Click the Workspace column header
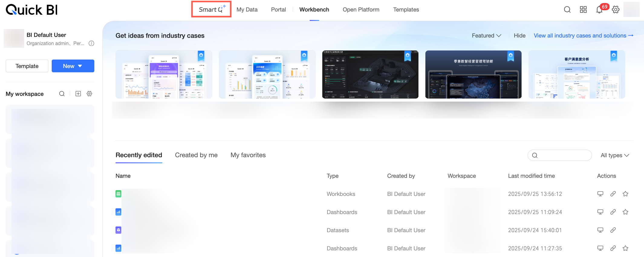The width and height of the screenshot is (644, 257). tap(462, 176)
